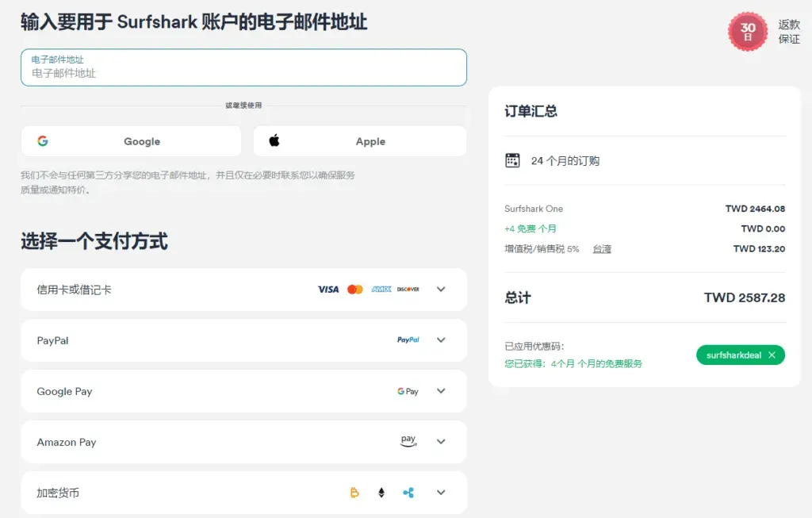This screenshot has width=812, height=518.
Task: Click the 总计 label
Action: point(518,297)
